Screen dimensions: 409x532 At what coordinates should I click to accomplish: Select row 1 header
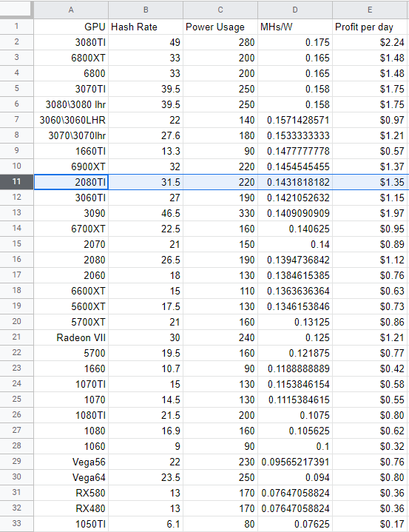[x=16, y=27]
